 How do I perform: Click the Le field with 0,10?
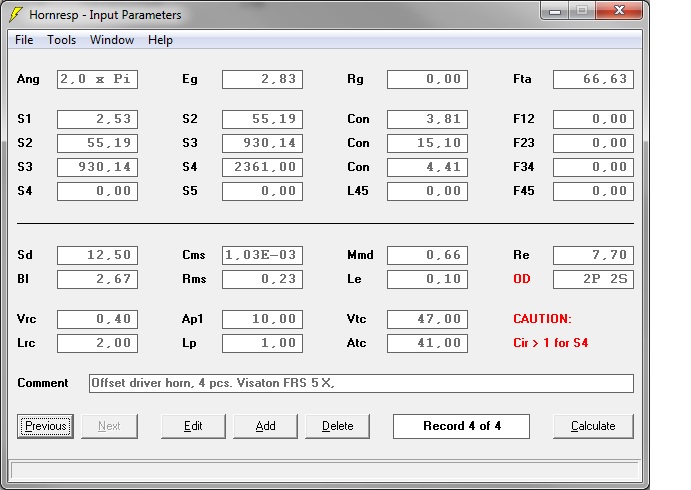coord(427,279)
